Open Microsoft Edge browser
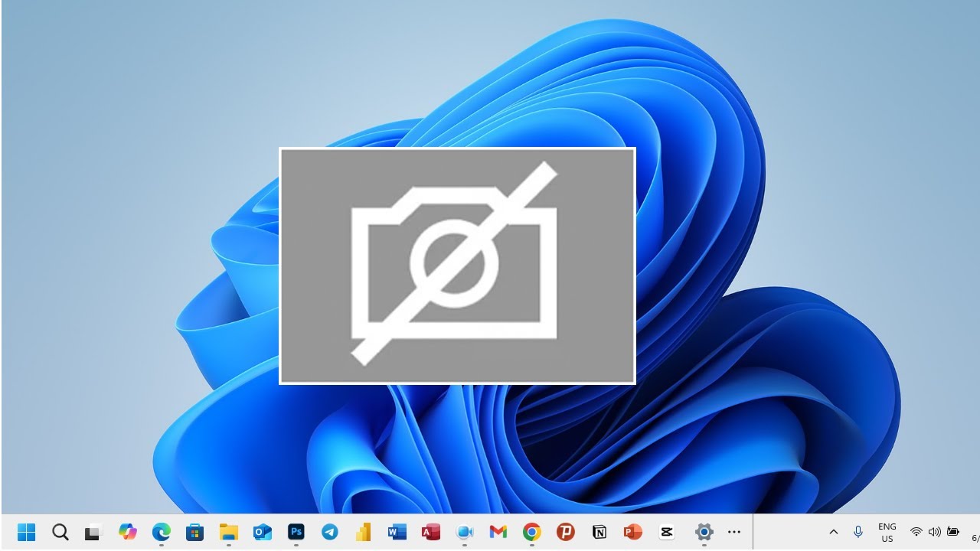The height and width of the screenshot is (551, 980). [162, 532]
